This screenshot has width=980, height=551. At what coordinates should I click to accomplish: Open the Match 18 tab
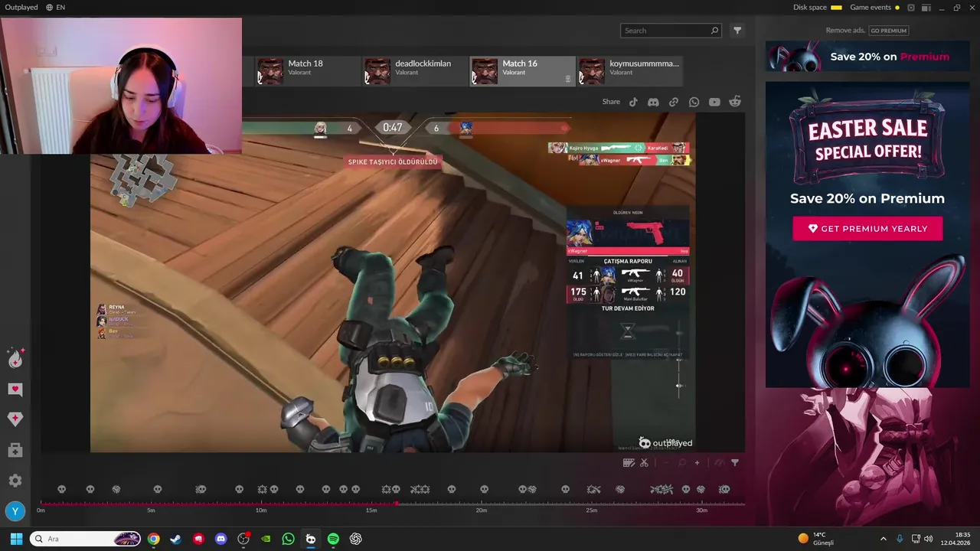(x=307, y=71)
